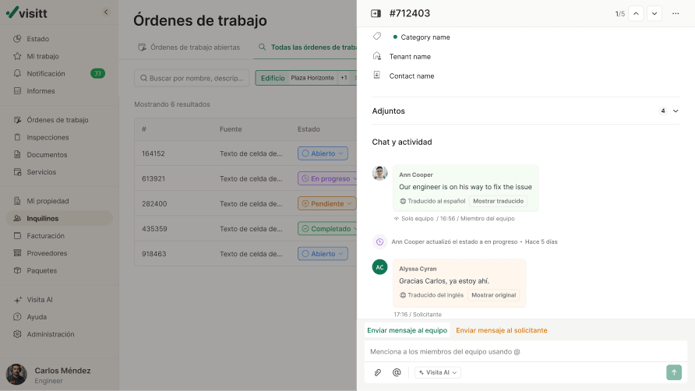
Task: Open Estado in the sidebar
Action: (38, 39)
